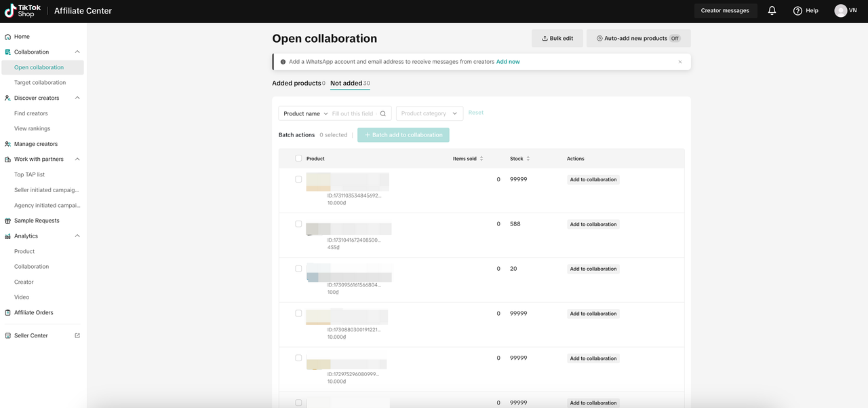Select the product with stock 588
The height and width of the screenshot is (408, 868).
coord(298,224)
